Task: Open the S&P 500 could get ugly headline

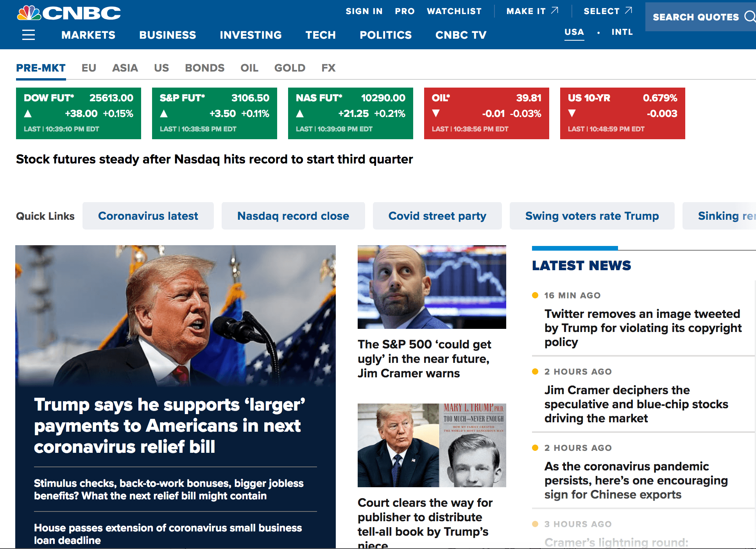Action: click(x=424, y=359)
